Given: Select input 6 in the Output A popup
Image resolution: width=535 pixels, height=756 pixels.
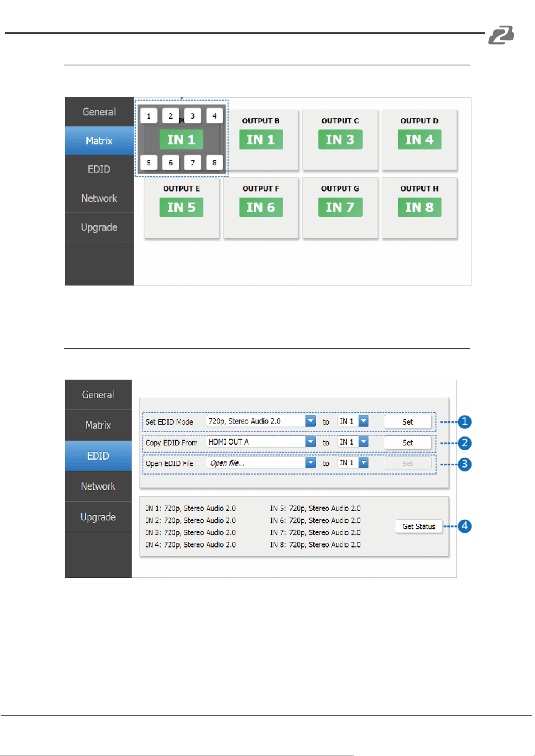Looking at the screenshot, I should point(170,163).
